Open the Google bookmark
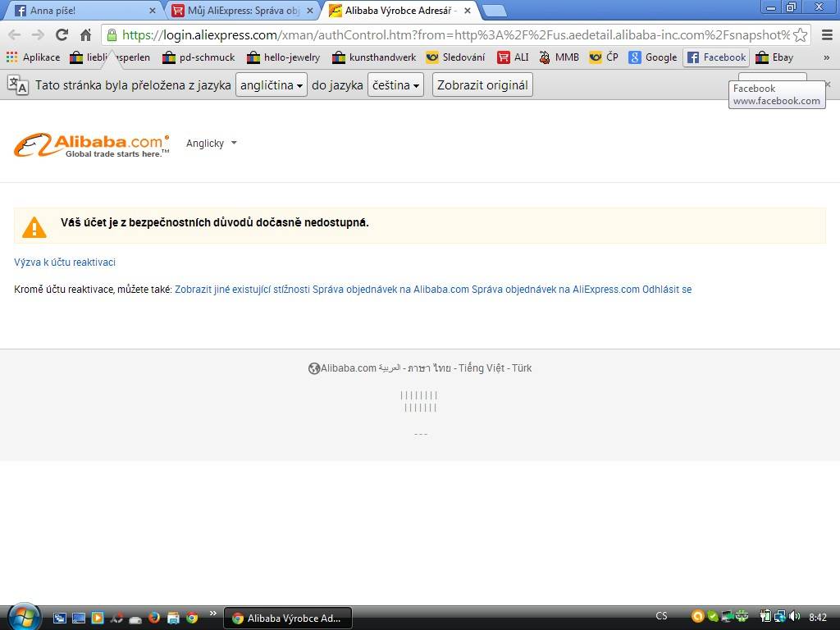This screenshot has height=630, width=840. pos(652,57)
